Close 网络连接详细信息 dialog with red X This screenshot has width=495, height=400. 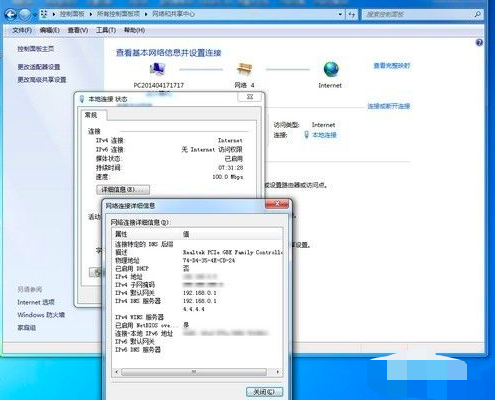point(277,204)
